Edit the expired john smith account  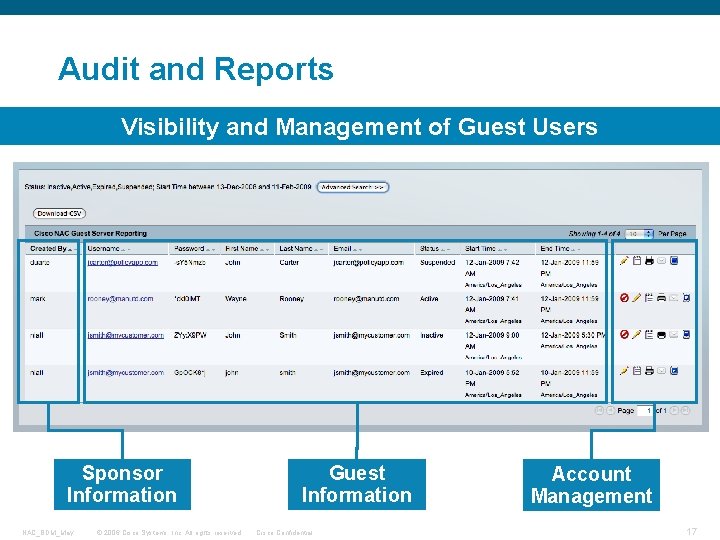point(624,371)
